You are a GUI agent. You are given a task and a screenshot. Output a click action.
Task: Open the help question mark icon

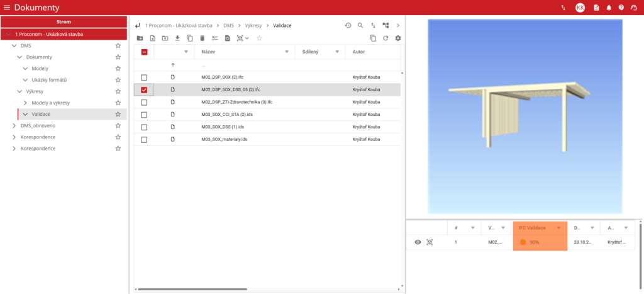[x=621, y=8]
